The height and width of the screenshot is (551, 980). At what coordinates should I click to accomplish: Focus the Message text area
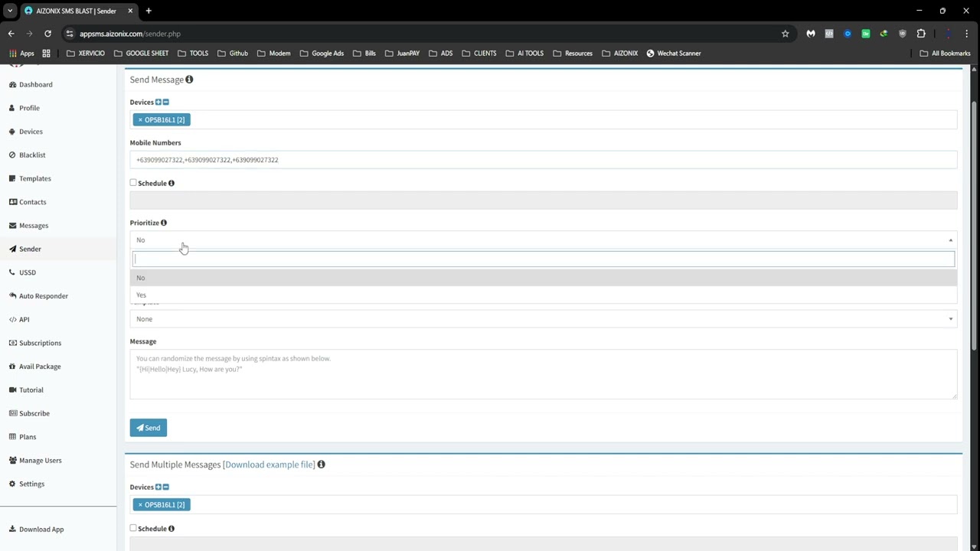(544, 374)
